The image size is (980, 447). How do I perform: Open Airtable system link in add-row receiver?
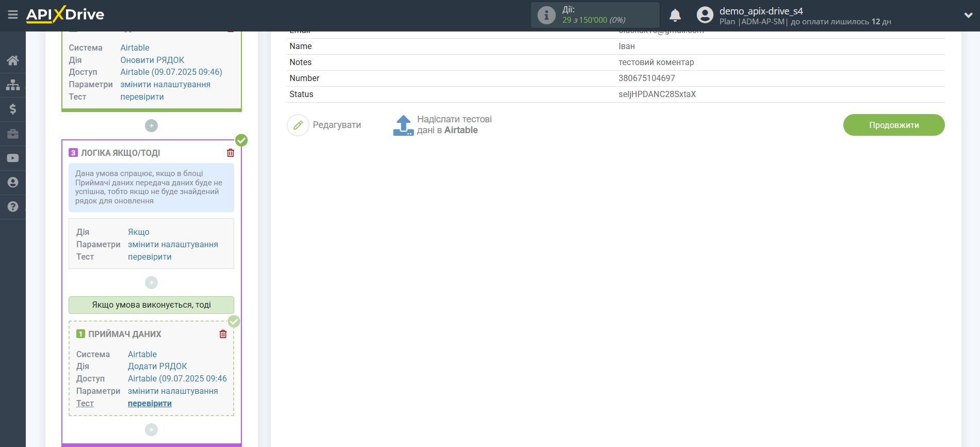142,354
